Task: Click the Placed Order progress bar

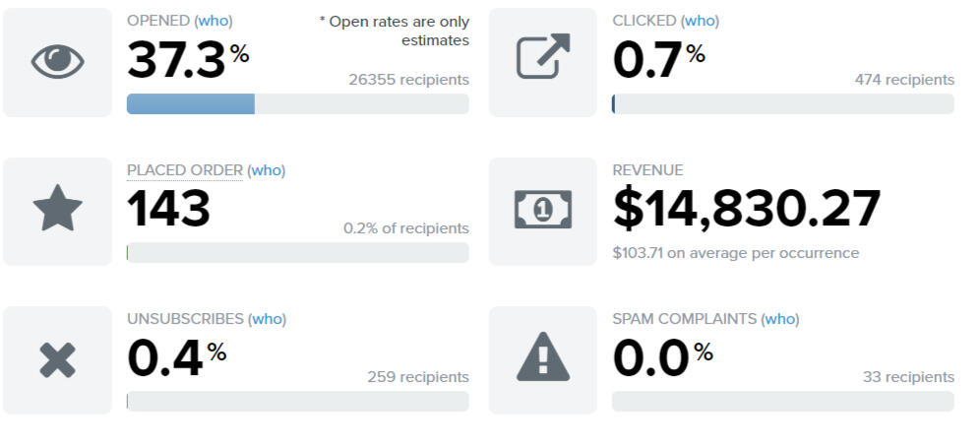Action: coord(297,253)
